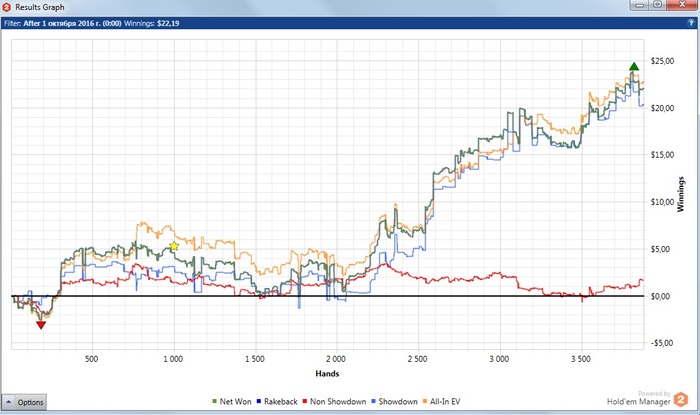Open the Options menu button
This screenshot has width=700, height=415.
tap(24, 402)
